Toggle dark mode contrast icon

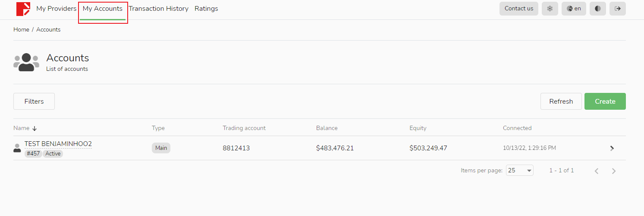(x=597, y=9)
